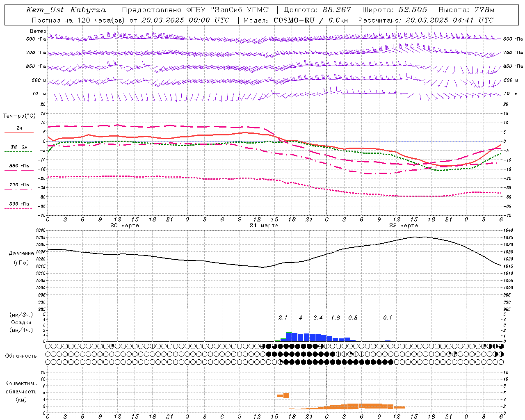The width and height of the screenshot is (525, 420).
Task: Click the (км) unit under convective cloud label
Action: (21, 399)
